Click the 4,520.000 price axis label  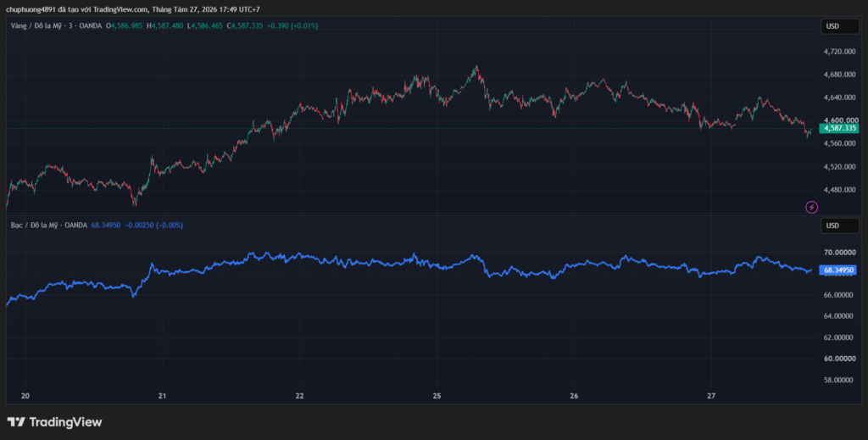coord(840,167)
